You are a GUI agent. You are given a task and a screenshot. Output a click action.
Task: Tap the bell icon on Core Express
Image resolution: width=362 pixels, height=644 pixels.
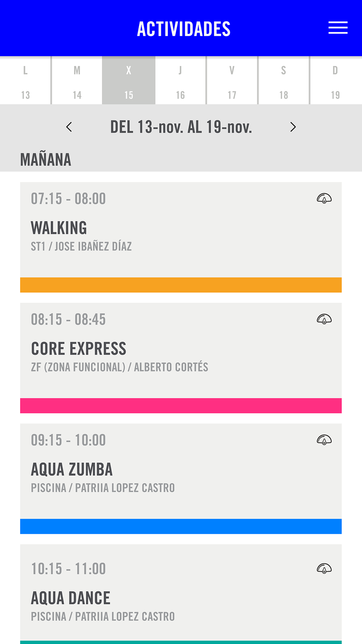[x=324, y=319]
